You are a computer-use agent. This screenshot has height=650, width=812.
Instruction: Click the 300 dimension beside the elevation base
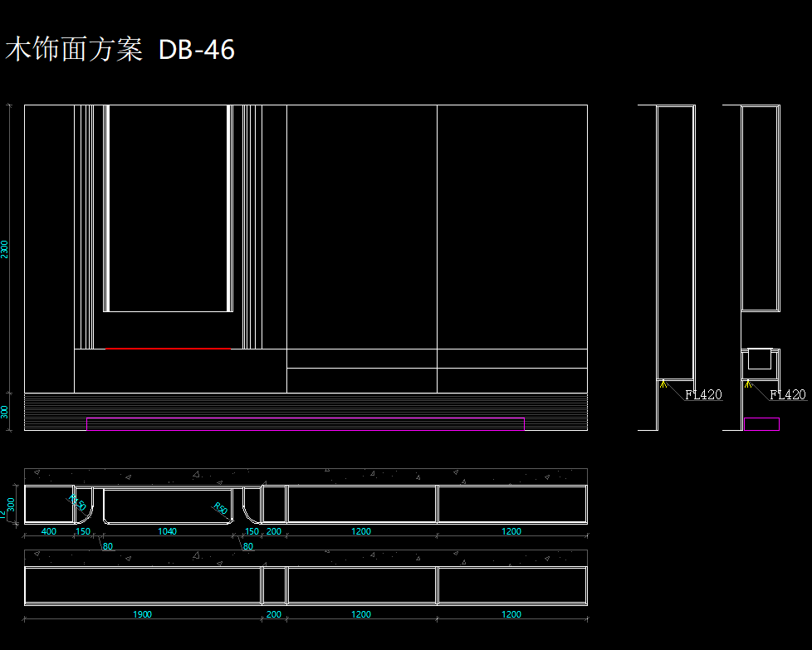pos(5,413)
